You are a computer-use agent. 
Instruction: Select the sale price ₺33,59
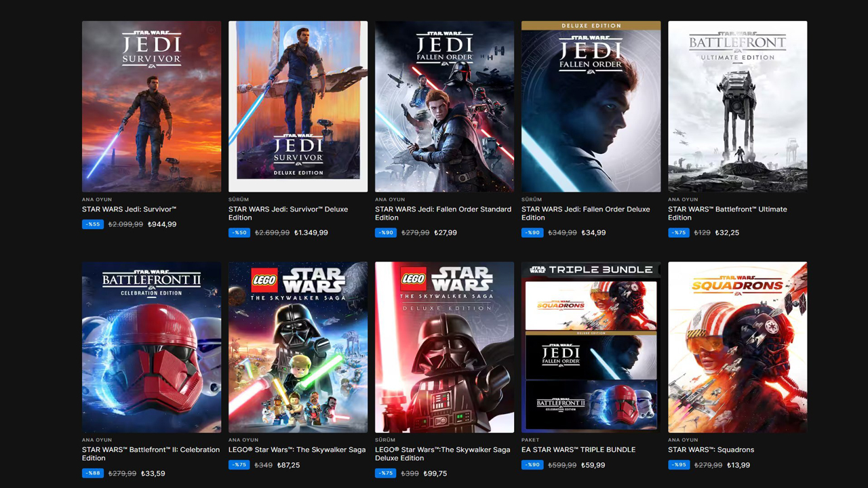click(153, 473)
